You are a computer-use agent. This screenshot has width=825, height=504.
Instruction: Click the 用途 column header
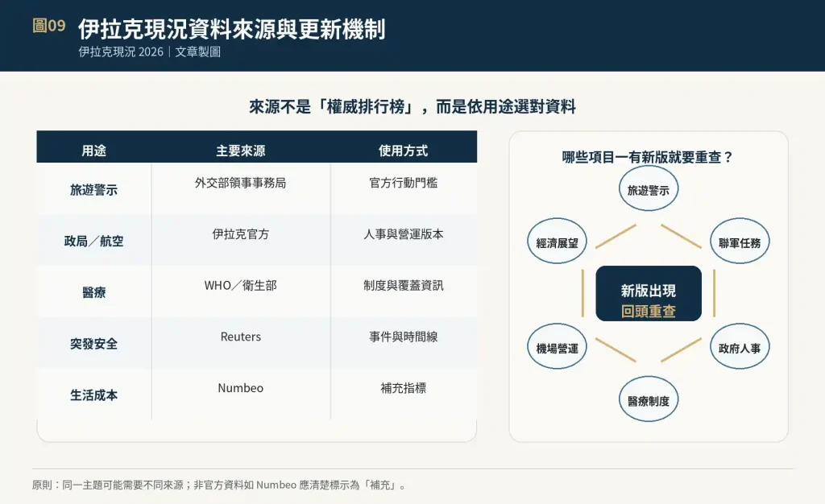coord(93,151)
